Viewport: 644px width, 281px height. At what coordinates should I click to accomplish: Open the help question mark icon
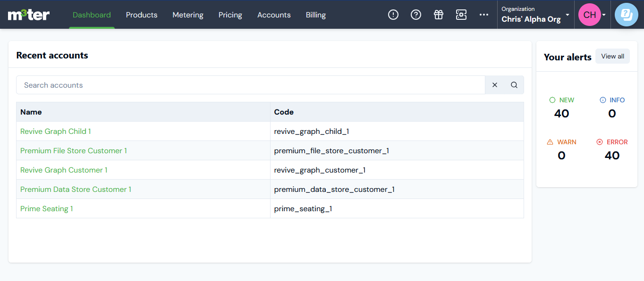click(416, 15)
